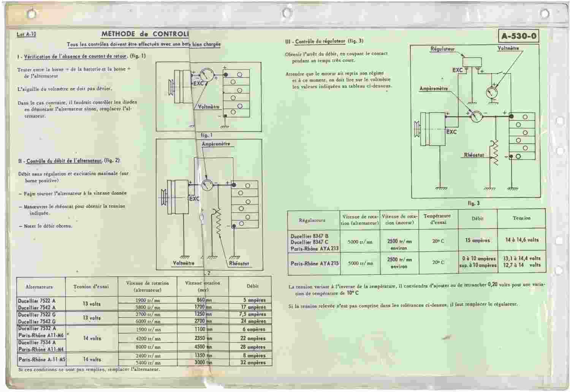Click the '2400 tr/mn' cell

point(148,356)
